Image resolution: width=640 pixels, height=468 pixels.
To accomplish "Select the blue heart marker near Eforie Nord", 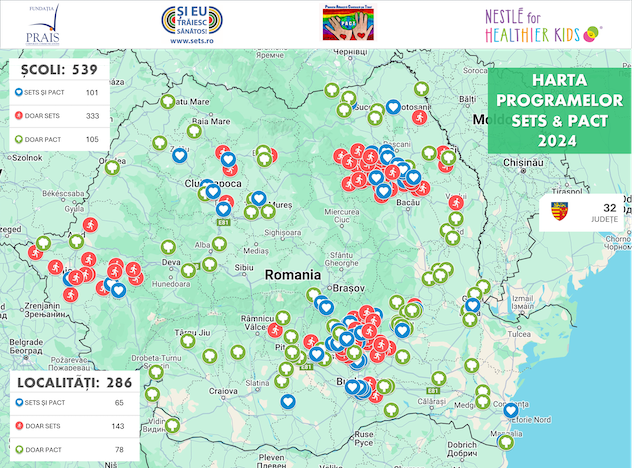I will [x=511, y=410].
